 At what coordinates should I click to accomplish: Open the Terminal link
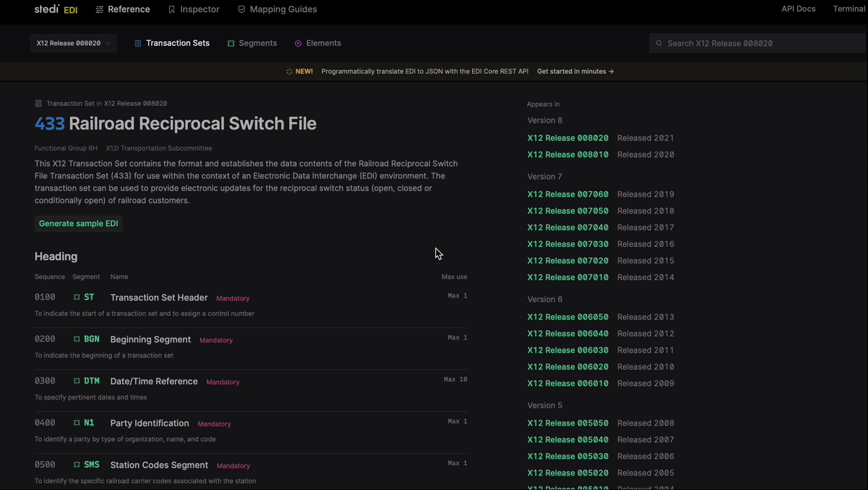[x=849, y=9]
